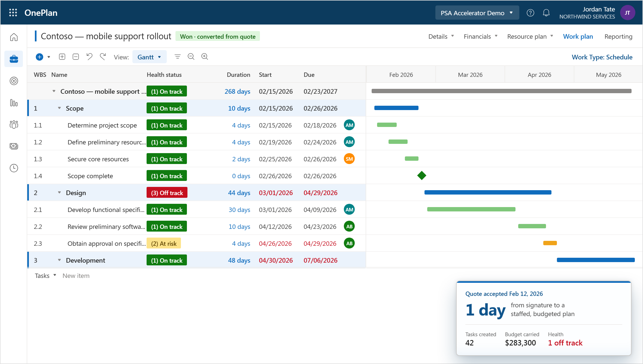Redo the last change

coord(103,57)
